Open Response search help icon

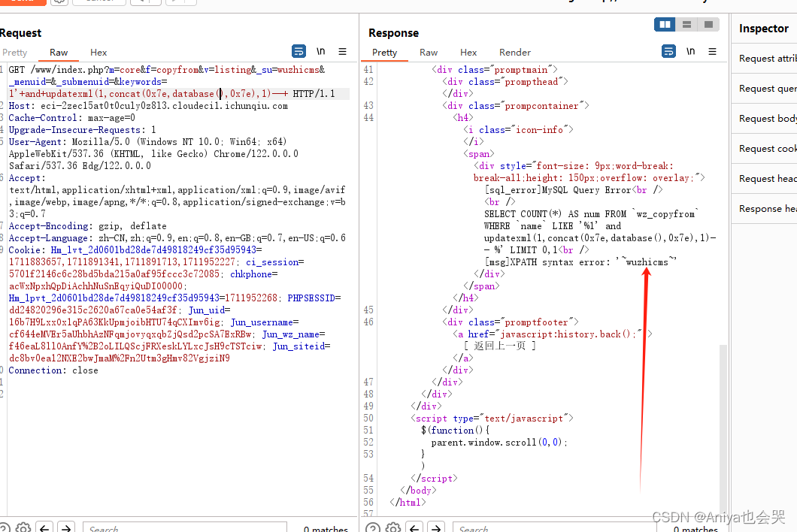pyautogui.click(x=373, y=528)
